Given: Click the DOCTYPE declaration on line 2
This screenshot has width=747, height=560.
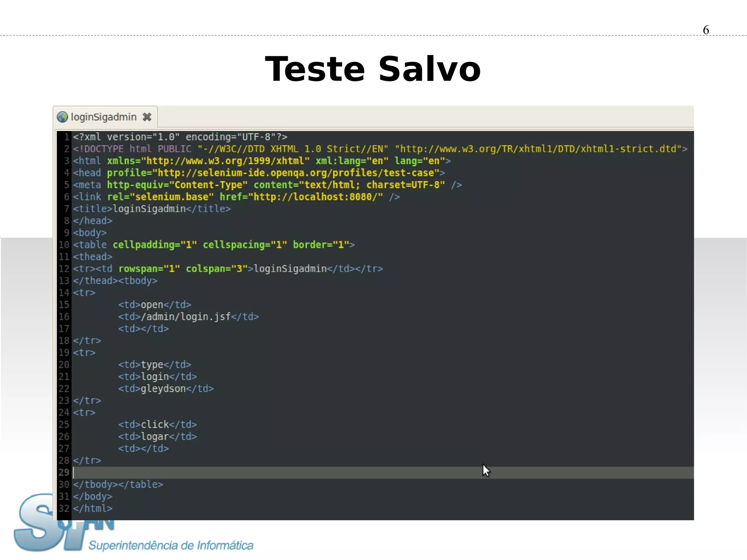Looking at the screenshot, I should pyautogui.click(x=380, y=149).
